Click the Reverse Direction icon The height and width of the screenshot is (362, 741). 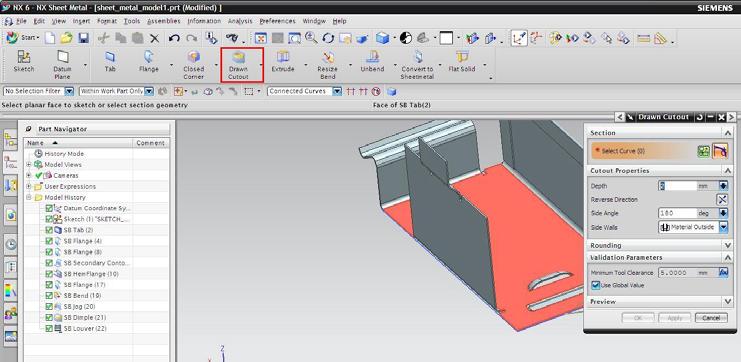(723, 199)
